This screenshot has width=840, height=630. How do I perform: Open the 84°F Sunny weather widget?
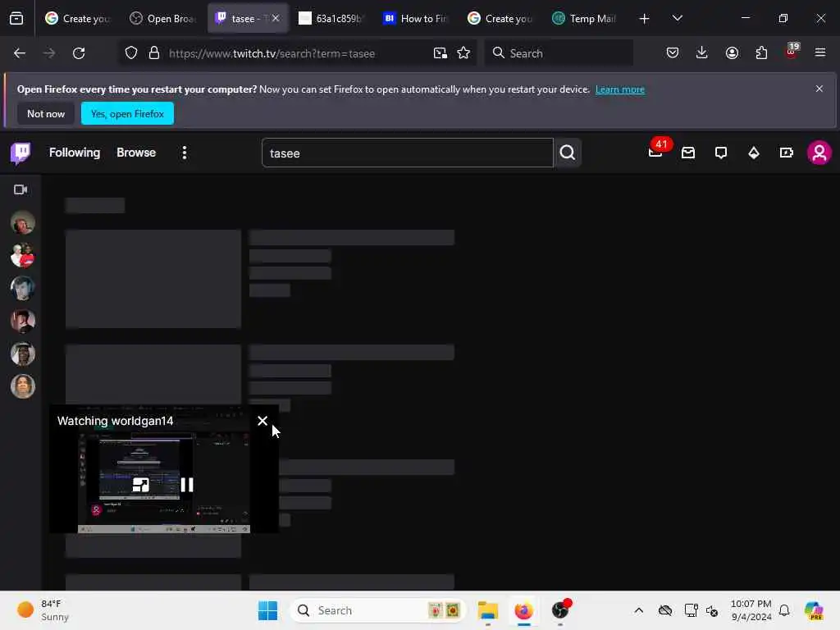point(43,610)
